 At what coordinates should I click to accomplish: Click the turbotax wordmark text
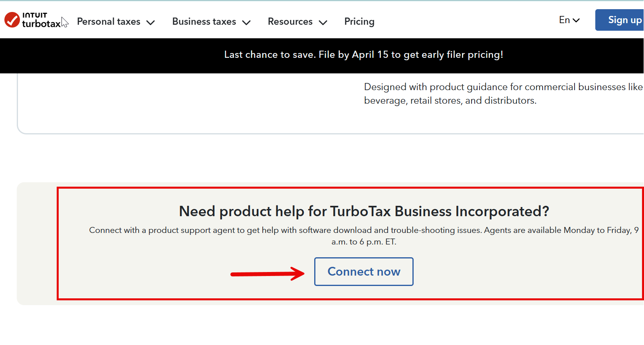41,24
